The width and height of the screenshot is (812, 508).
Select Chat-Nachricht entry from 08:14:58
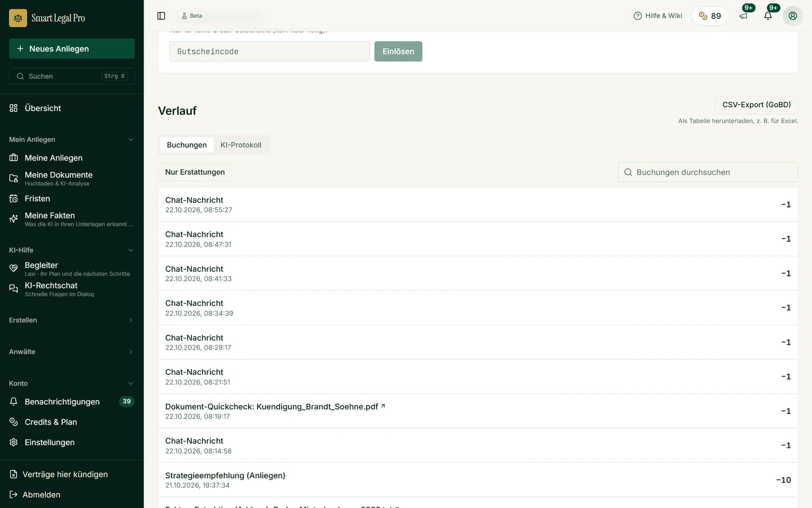pos(478,446)
